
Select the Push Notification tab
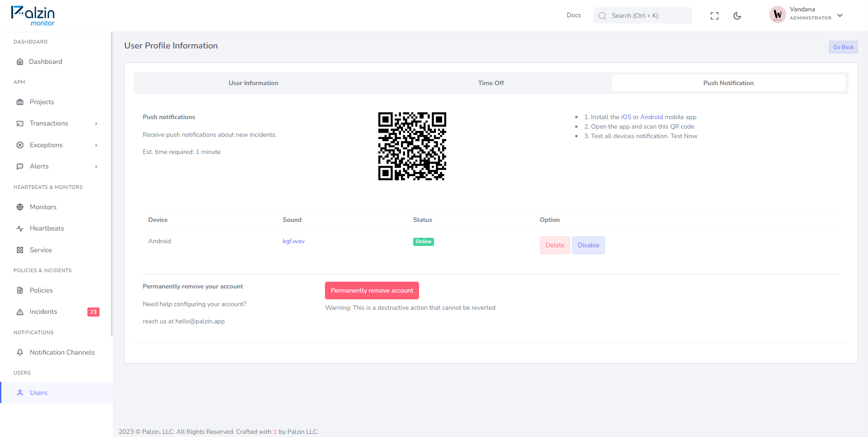[729, 83]
